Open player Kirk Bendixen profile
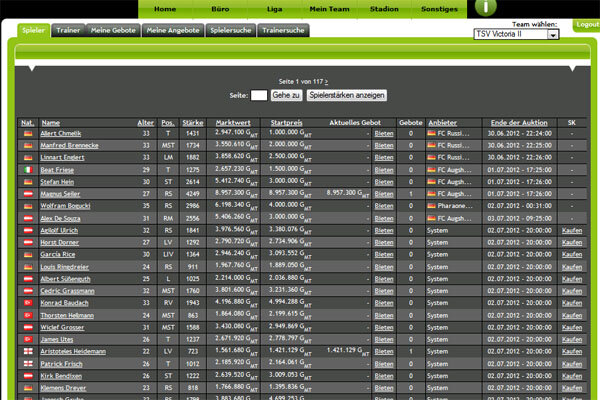 point(61,376)
